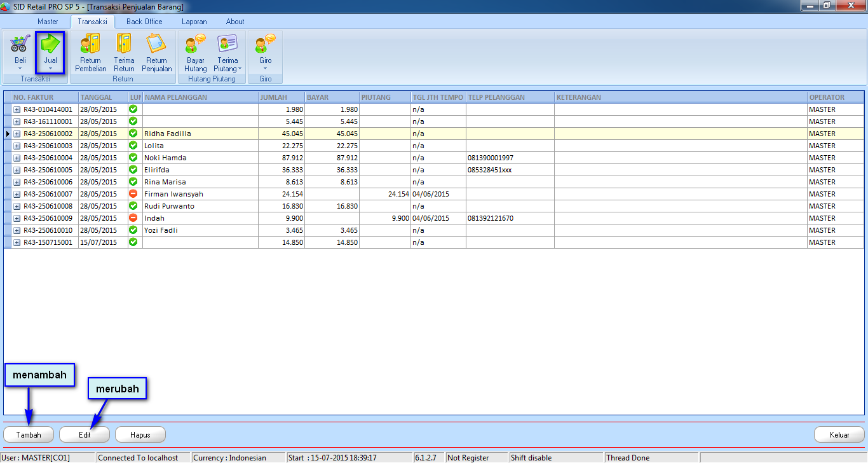868x463 pixels.
Task: Click green paid status icon for R43-010414001
Action: point(133,109)
